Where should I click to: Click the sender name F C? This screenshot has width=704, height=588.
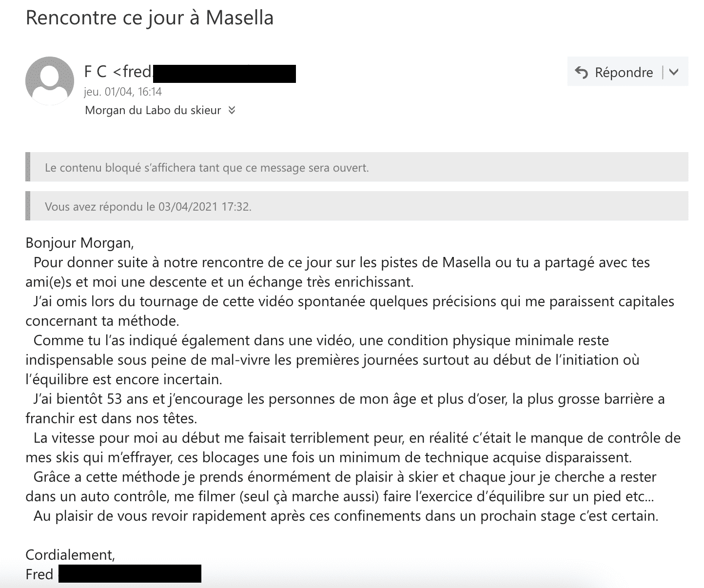(96, 72)
